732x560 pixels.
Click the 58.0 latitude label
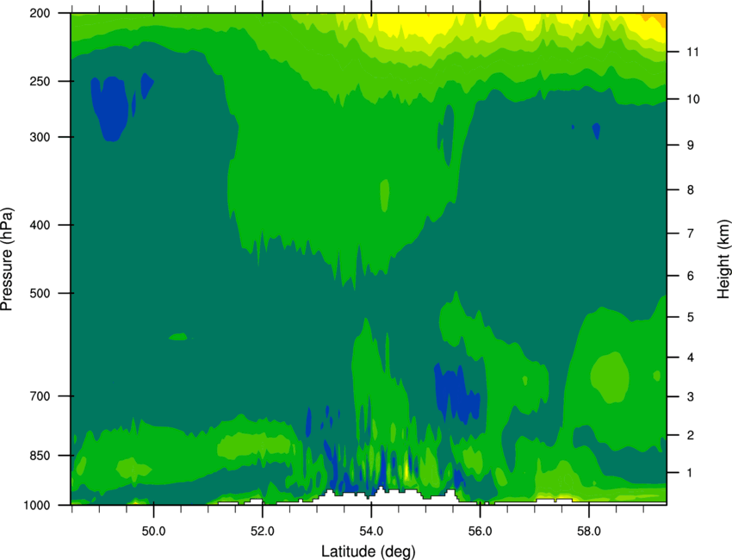coord(589,532)
